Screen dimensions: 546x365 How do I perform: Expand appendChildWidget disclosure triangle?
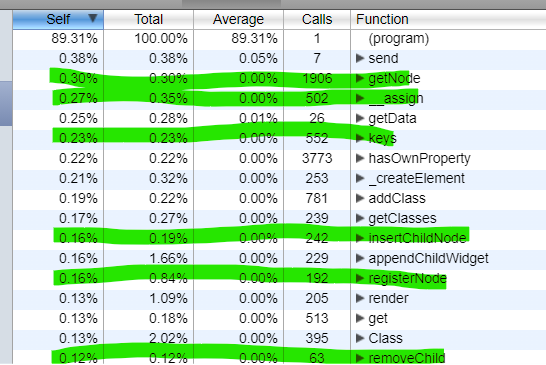pyautogui.click(x=360, y=258)
